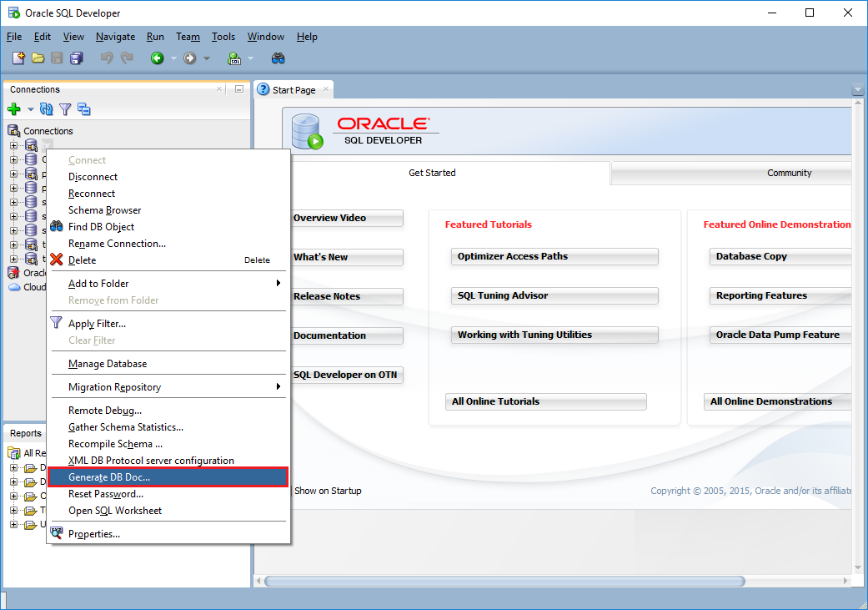Screen dimensions: 868x610
Task: Open the Forward arrow history dropdown
Action: pyautogui.click(x=207, y=58)
